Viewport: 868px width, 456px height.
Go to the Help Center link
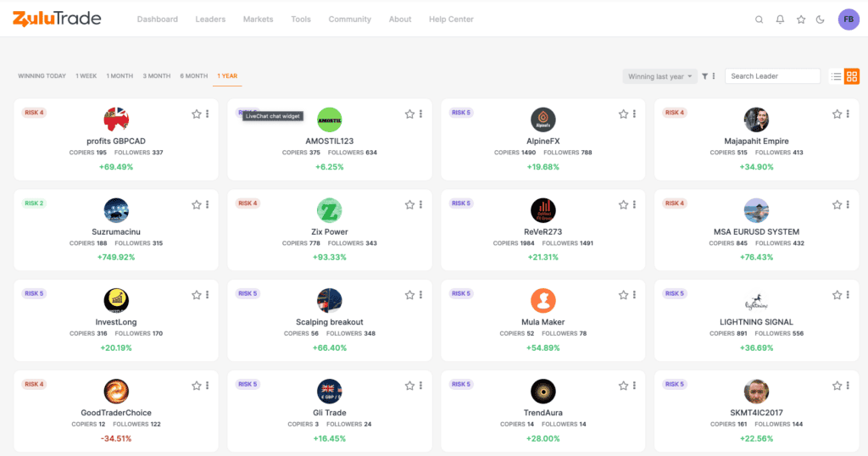pyautogui.click(x=451, y=19)
